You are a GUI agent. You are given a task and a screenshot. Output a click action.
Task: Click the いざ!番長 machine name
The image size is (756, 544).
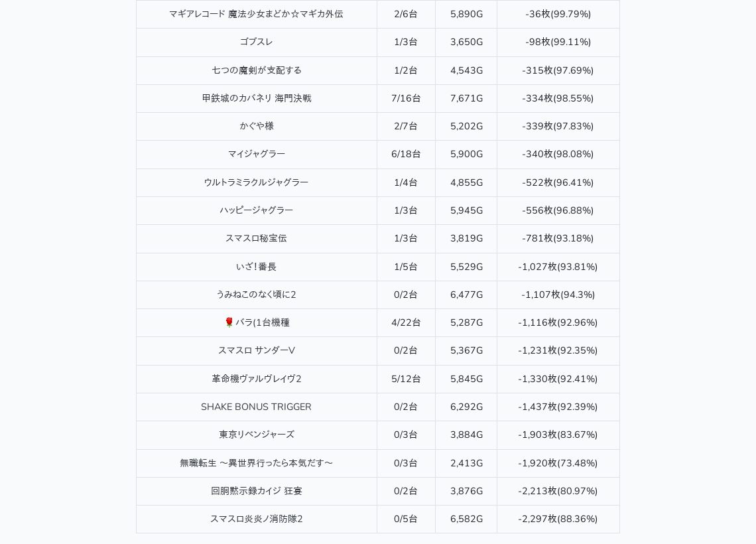(x=256, y=267)
